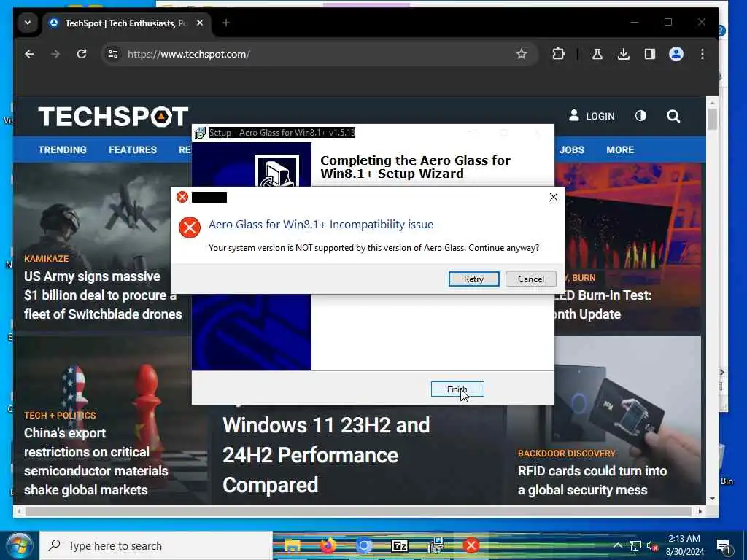Viewport: 747px width, 560px height.
Task: Click LOGIN on the TechSpot header
Action: 592,116
